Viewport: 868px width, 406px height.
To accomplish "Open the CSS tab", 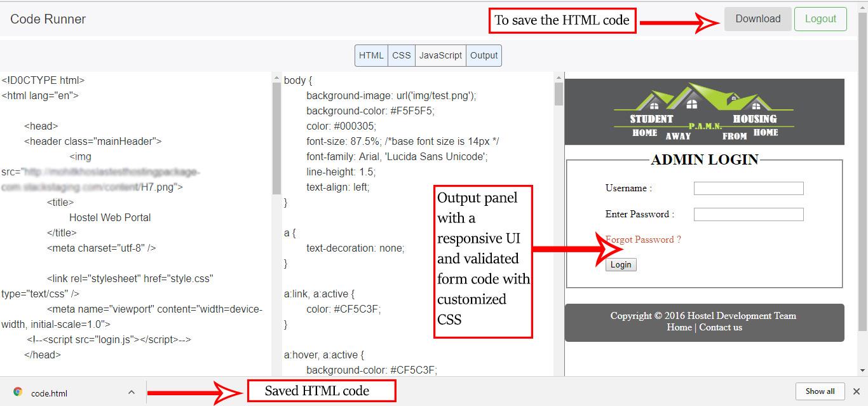I will click(402, 55).
